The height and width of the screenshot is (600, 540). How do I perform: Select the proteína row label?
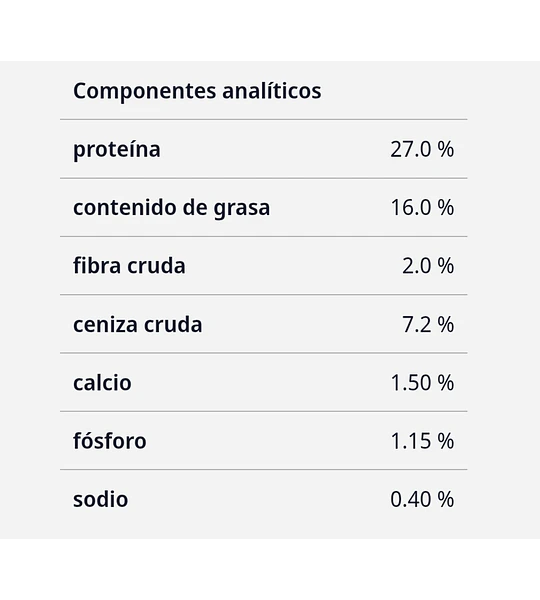[x=117, y=150]
